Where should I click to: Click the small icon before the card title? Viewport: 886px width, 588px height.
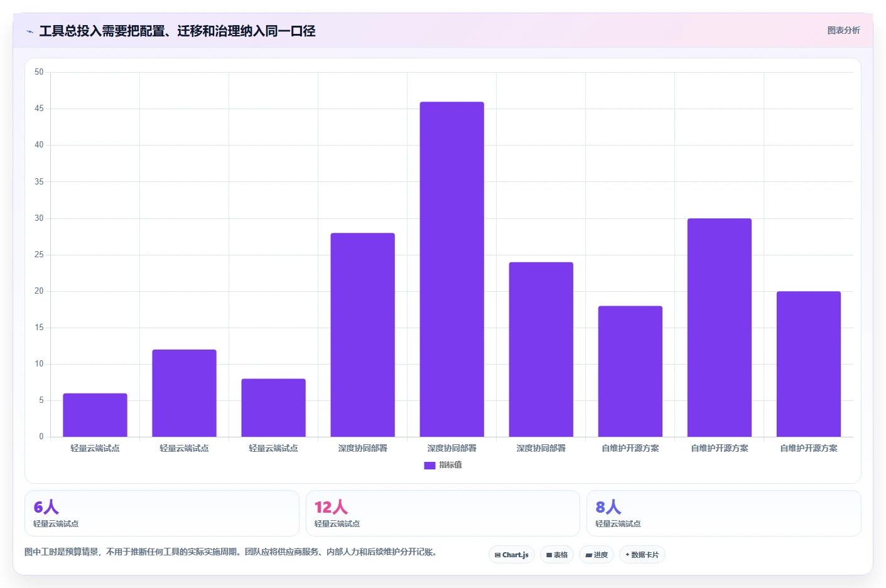[30, 31]
